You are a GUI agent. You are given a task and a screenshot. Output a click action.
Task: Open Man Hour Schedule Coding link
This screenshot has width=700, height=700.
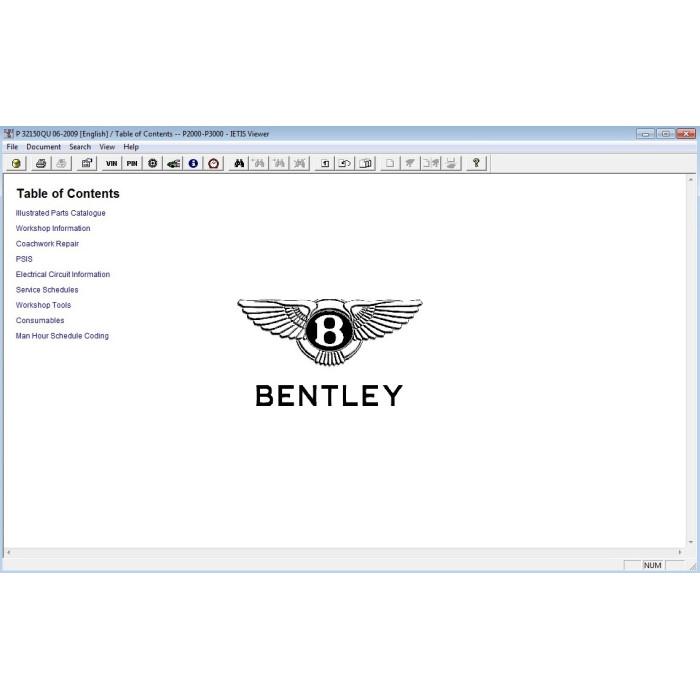point(62,336)
